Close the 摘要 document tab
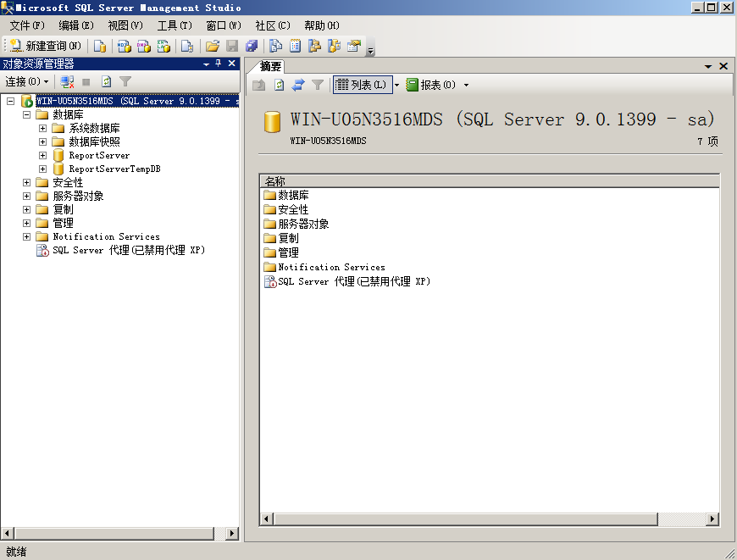Viewport: 737px width, 560px height. [x=723, y=66]
